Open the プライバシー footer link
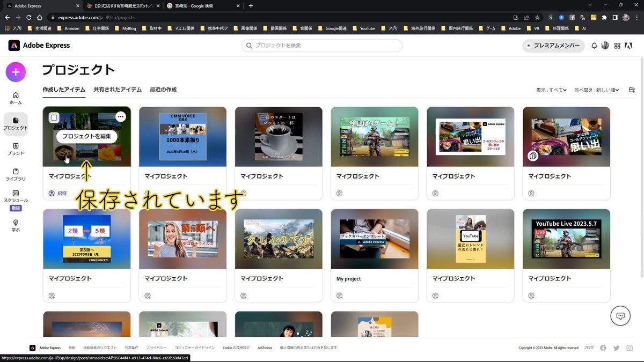 point(156,348)
